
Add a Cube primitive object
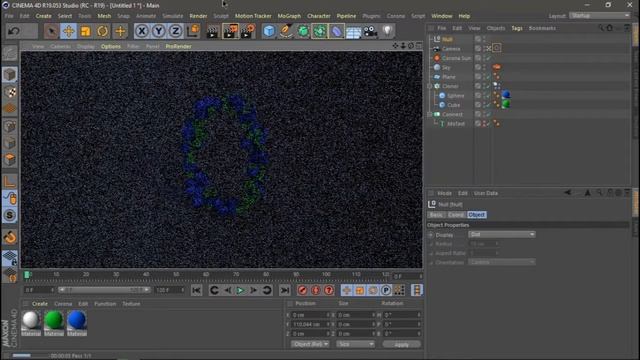pyautogui.click(x=269, y=31)
